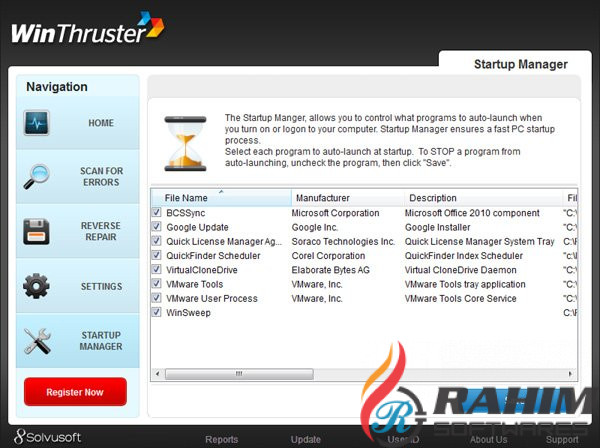Click the Settings gear icon
This screenshot has width=600, height=448.
click(36, 286)
